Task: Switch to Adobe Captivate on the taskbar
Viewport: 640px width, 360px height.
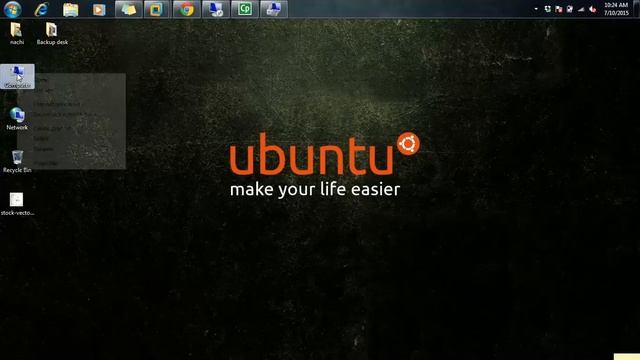Action: [245, 9]
